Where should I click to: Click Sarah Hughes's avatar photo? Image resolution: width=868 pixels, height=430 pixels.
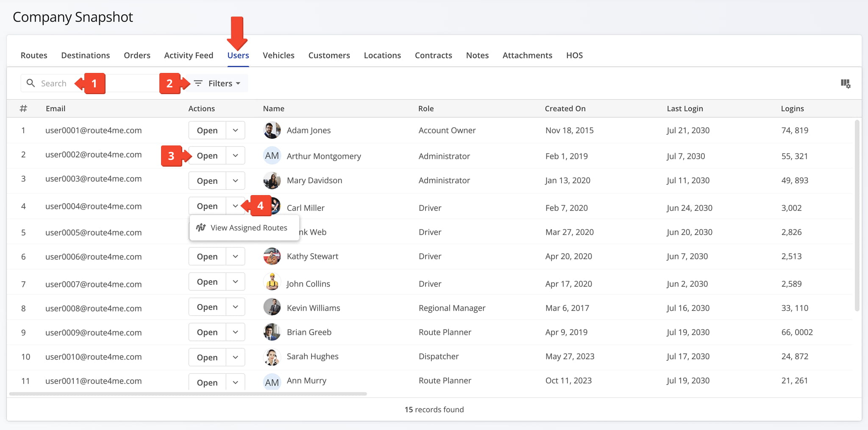point(272,357)
